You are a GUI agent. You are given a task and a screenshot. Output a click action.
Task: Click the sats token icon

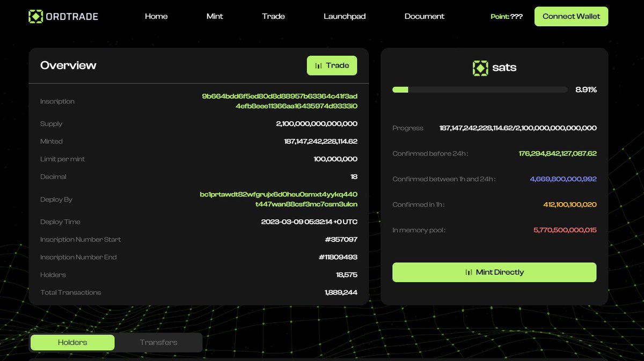pyautogui.click(x=480, y=68)
